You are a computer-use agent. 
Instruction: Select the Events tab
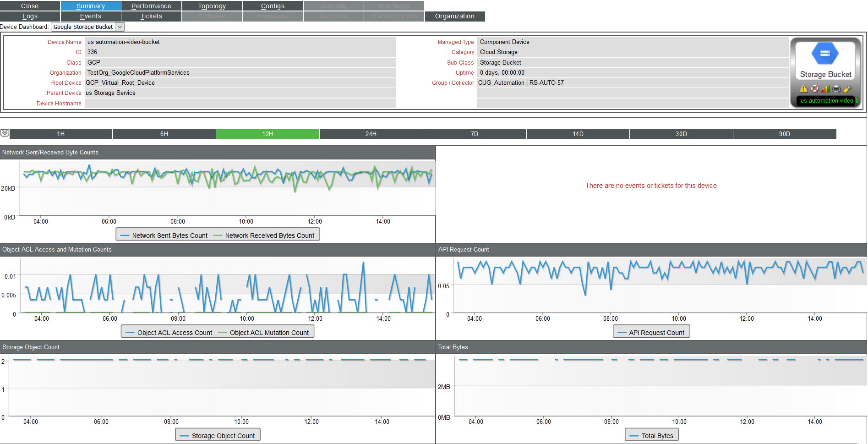point(90,16)
